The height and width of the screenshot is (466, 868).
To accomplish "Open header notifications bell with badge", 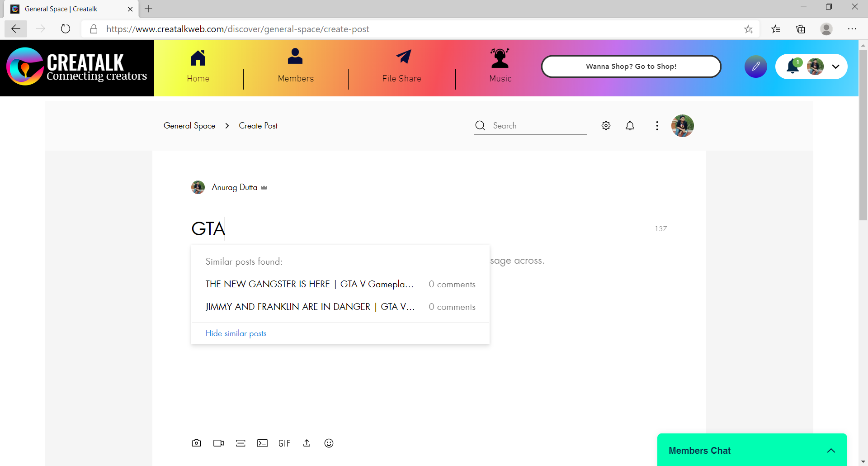I will coord(793,66).
